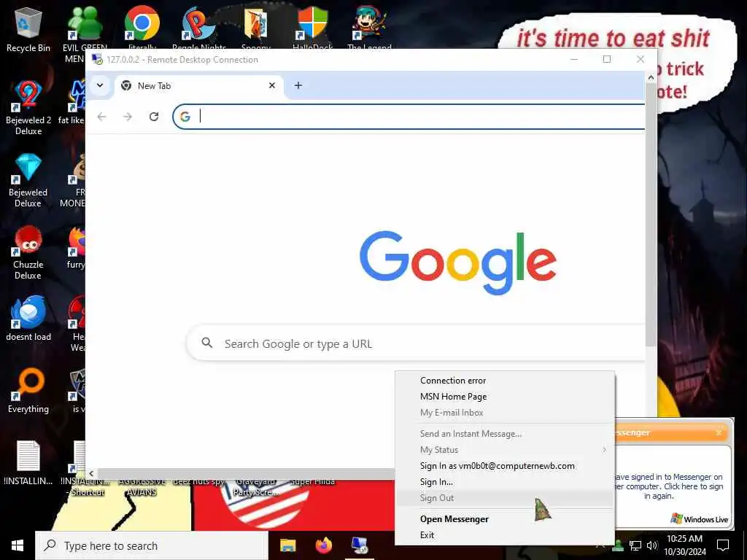This screenshot has height=560, width=747.
Task: Select My E-mail Inbox menu item
Action: (505, 413)
